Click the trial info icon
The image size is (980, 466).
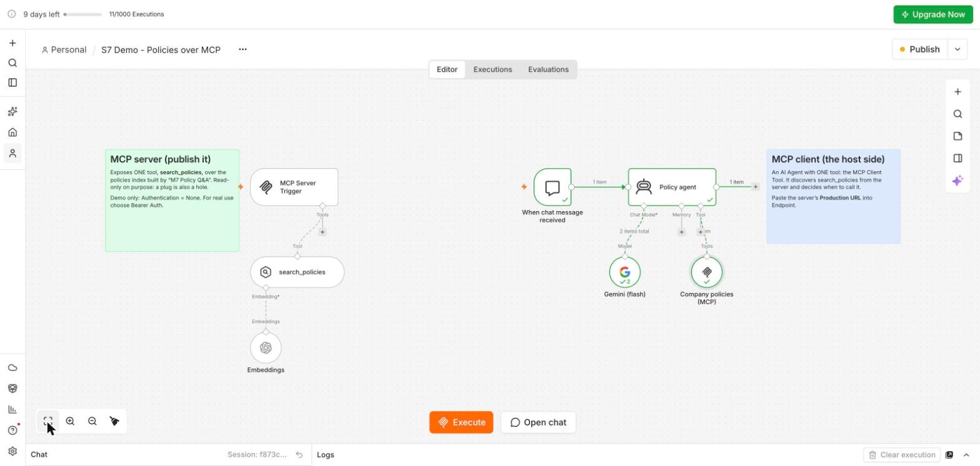pos(11,14)
